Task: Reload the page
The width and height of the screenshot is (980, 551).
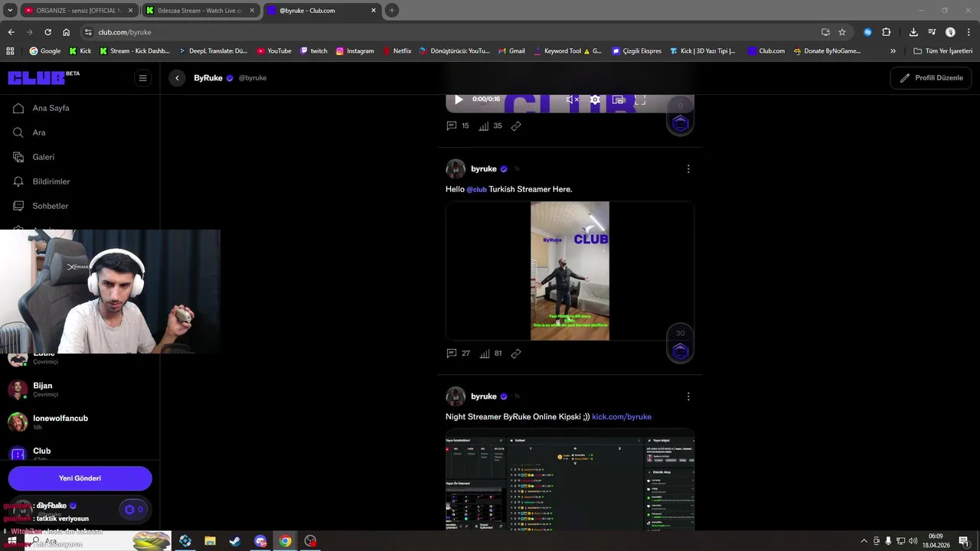Action: pyautogui.click(x=47, y=32)
